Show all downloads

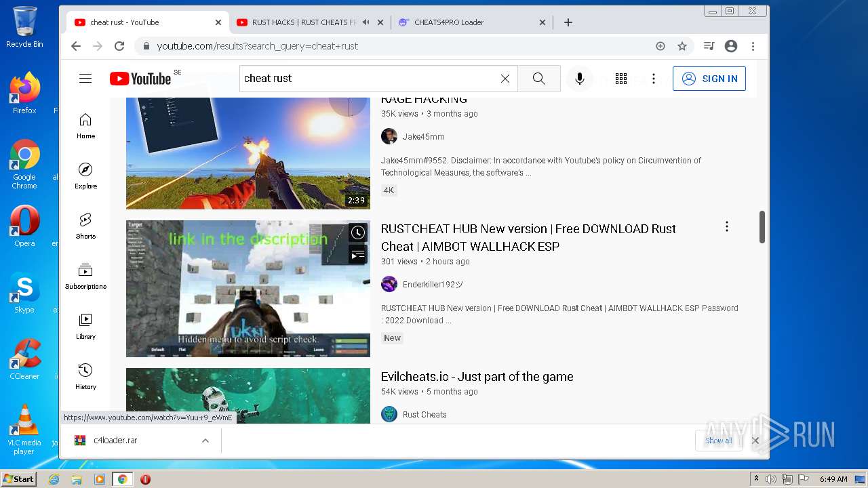pos(718,441)
